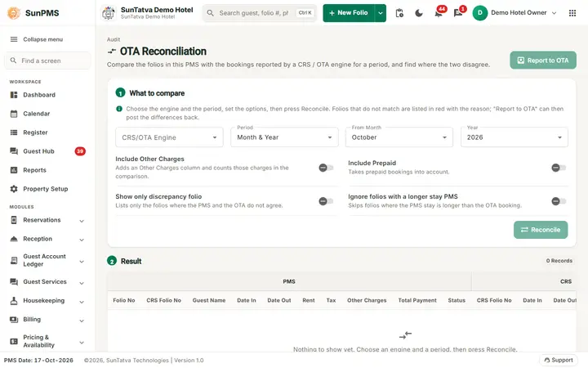Image resolution: width=588 pixels, height=368 pixels.
Task: Click the Reservations module icon
Action: pos(14,220)
